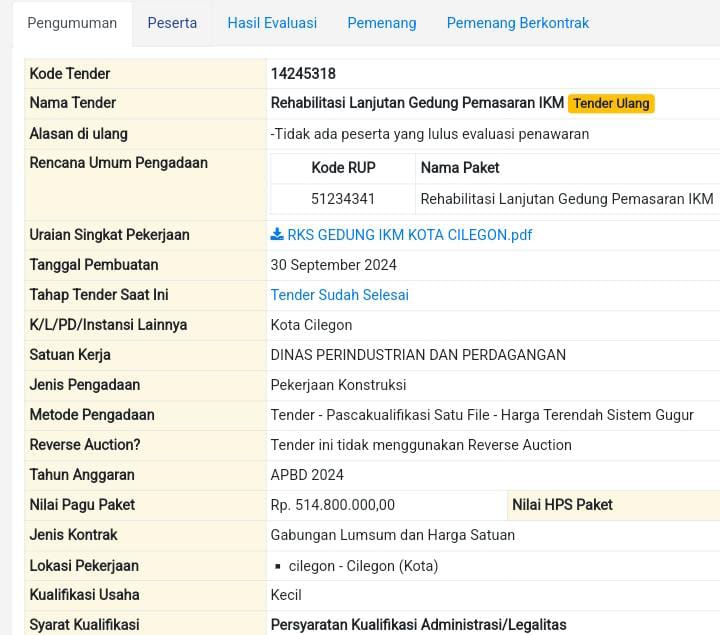Open the RKS GEDUNG IKM KOTA CILEGON.pdf link
Viewport: 720px width, 635px height.
point(409,235)
